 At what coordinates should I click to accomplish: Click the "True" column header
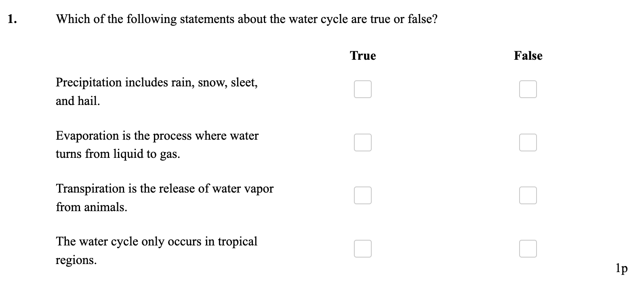tap(363, 56)
